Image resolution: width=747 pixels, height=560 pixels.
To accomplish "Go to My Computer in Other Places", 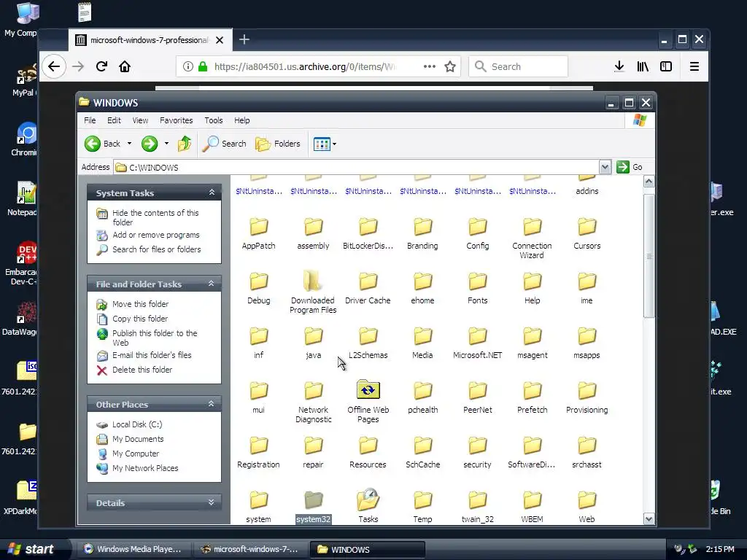I will tap(135, 454).
